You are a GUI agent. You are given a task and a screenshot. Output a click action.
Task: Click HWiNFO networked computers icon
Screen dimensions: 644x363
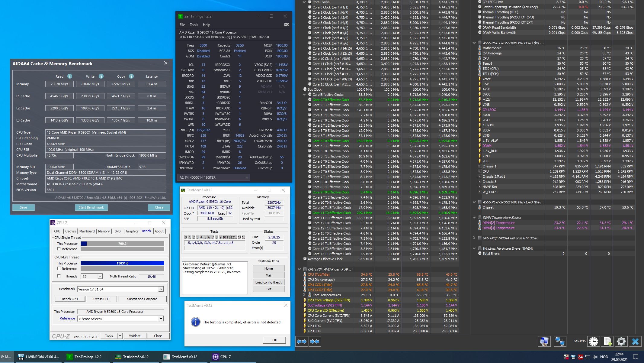click(x=560, y=342)
